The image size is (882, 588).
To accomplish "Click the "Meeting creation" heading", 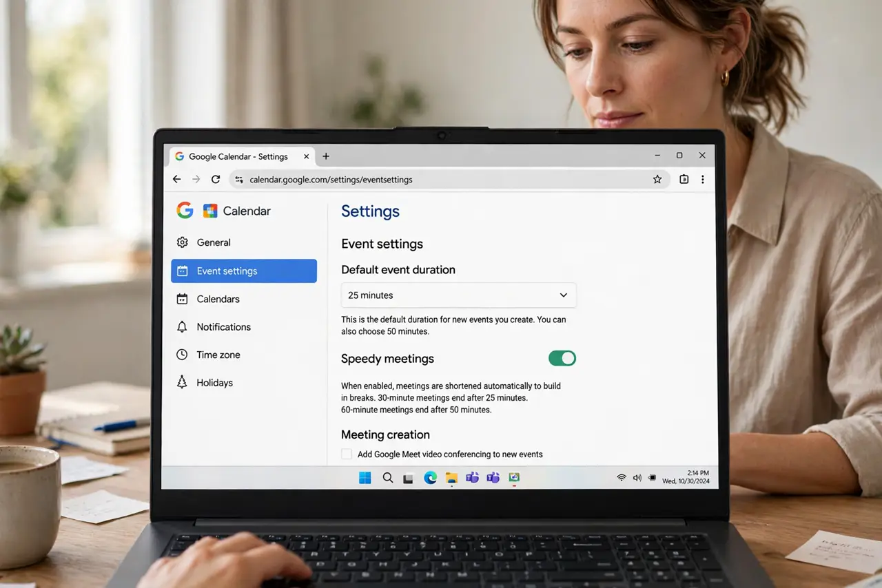I will tap(385, 434).
